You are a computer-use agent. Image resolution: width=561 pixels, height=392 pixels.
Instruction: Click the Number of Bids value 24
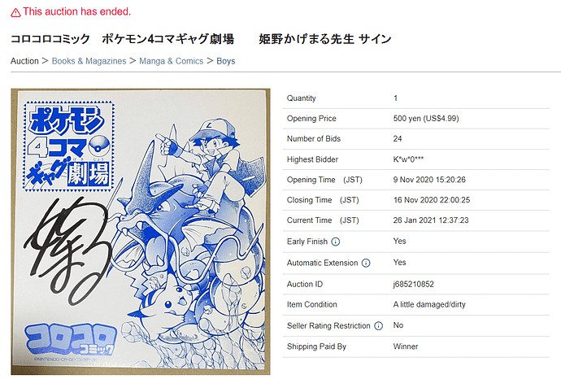(x=398, y=139)
